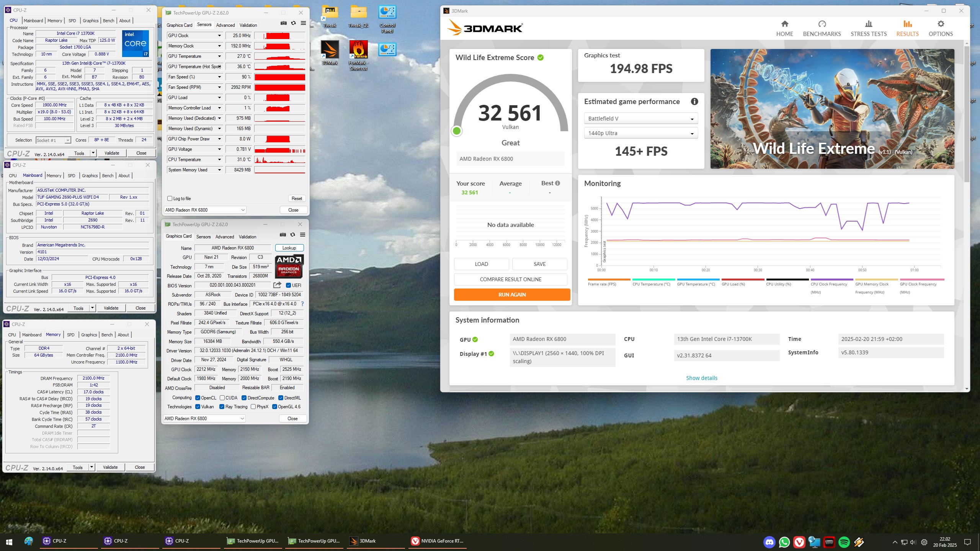980x551 pixels.
Task: Launch the 3DMark desktop shortcut
Action: (x=330, y=53)
